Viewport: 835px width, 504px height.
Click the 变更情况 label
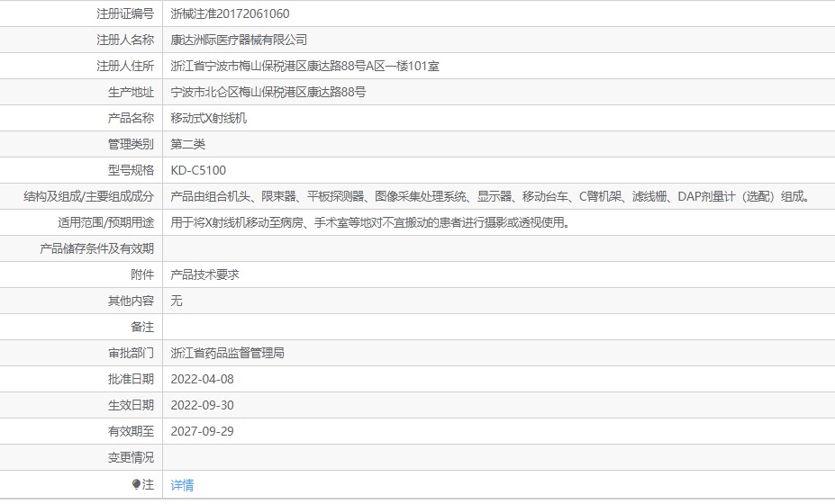(131, 457)
